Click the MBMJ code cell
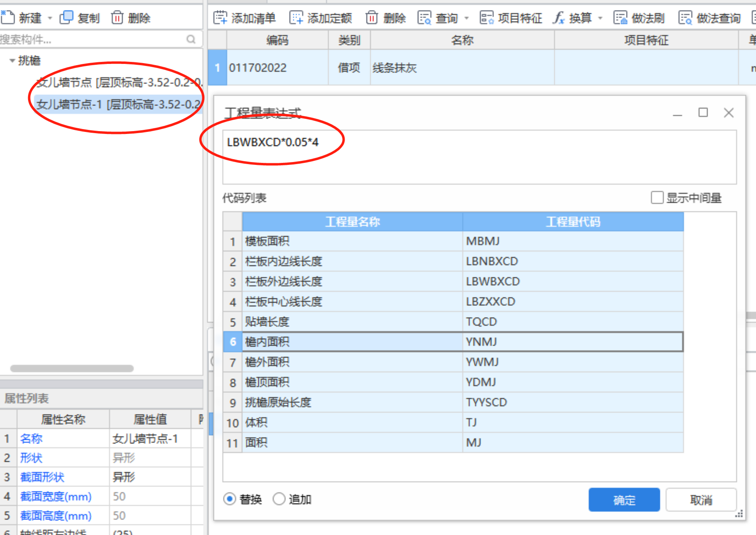This screenshot has height=535, width=756. 573,241
